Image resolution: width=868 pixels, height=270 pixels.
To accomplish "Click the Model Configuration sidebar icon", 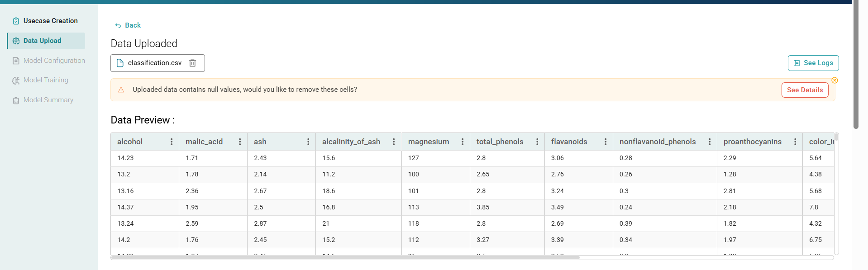I will click(x=16, y=61).
